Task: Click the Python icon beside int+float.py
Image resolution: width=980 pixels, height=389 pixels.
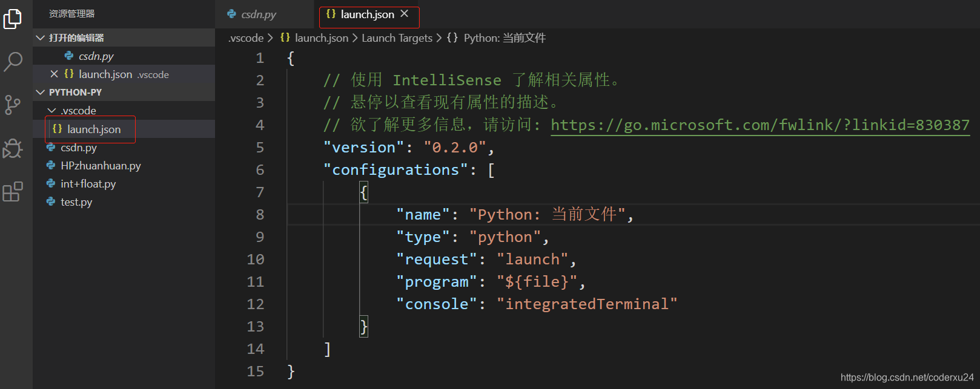Action: (x=51, y=183)
